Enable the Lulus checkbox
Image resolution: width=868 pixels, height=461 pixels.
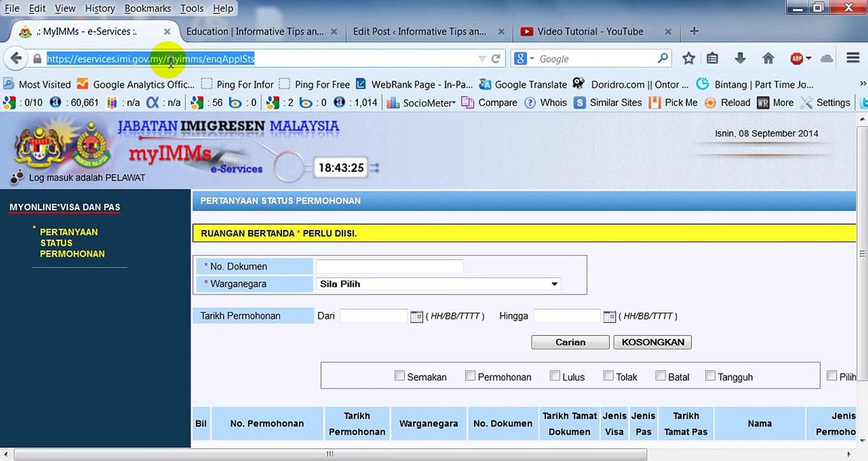(x=555, y=376)
